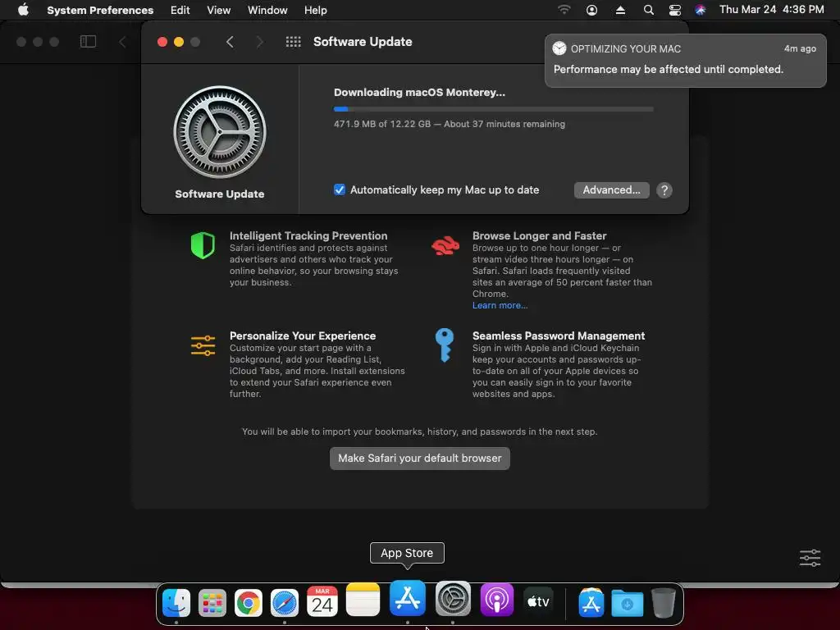Click the help question mark button
Image resolution: width=840 pixels, height=630 pixels.
(664, 190)
